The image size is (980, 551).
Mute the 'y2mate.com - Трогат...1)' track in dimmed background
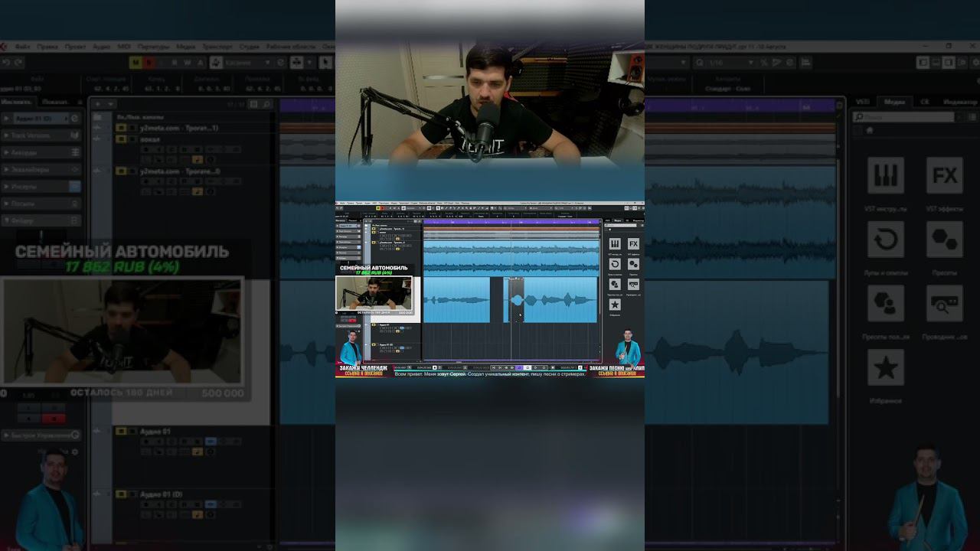(121, 128)
